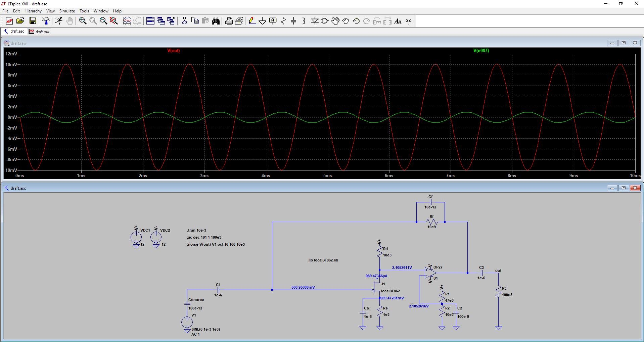Viewport: 644px width, 342px height.
Task: Click the green V(n007) trace label
Action: click(481, 51)
